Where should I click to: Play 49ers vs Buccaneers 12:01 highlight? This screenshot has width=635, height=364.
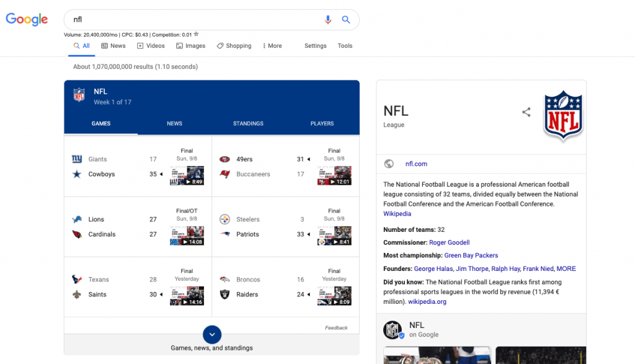(334, 175)
